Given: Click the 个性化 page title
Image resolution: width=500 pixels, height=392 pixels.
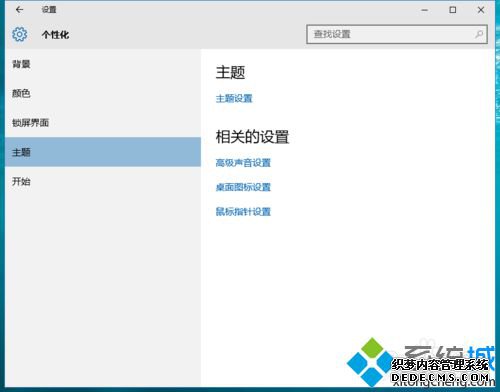Looking at the screenshot, I should [x=55, y=35].
